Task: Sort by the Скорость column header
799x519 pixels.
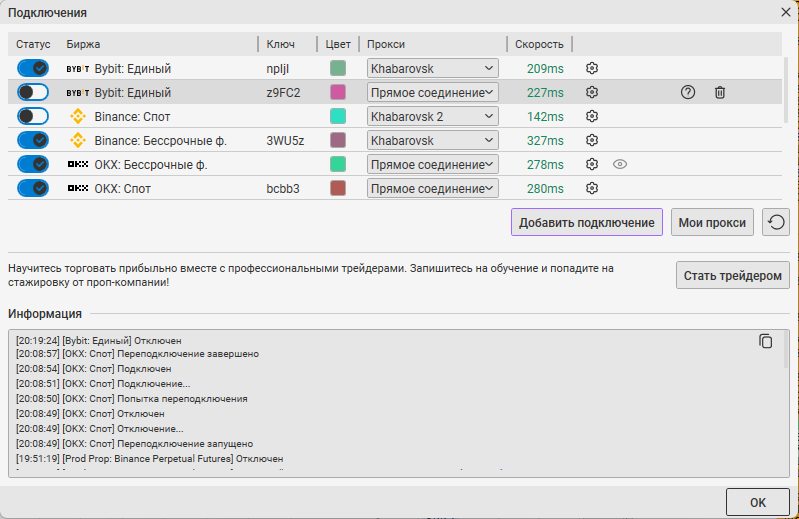Action: pos(540,44)
